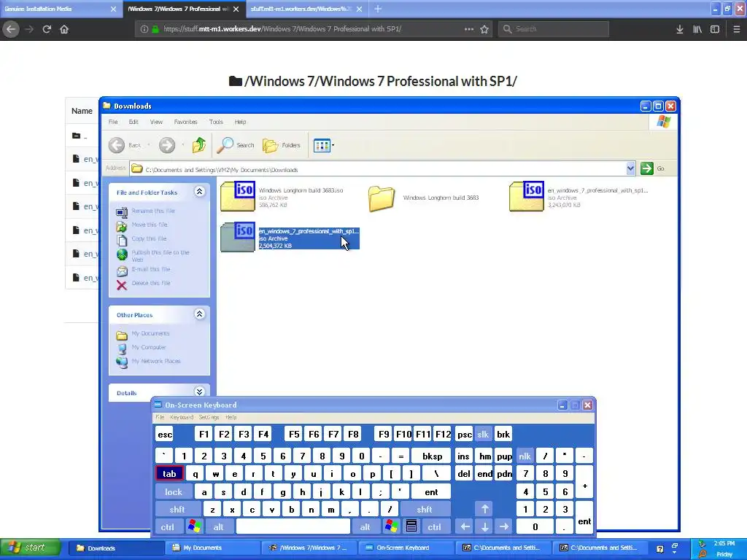Image resolution: width=747 pixels, height=560 pixels.
Task: Reload the page in Firefox
Action: pos(47,29)
